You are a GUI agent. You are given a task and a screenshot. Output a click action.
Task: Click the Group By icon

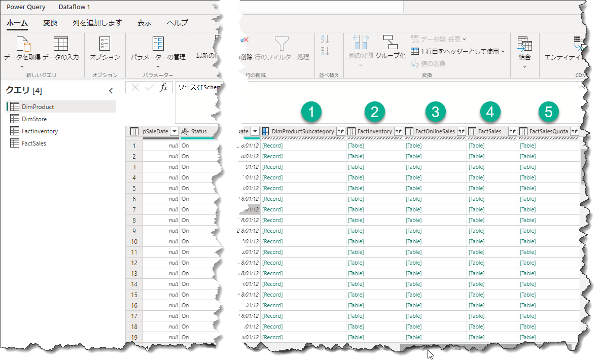[390, 42]
